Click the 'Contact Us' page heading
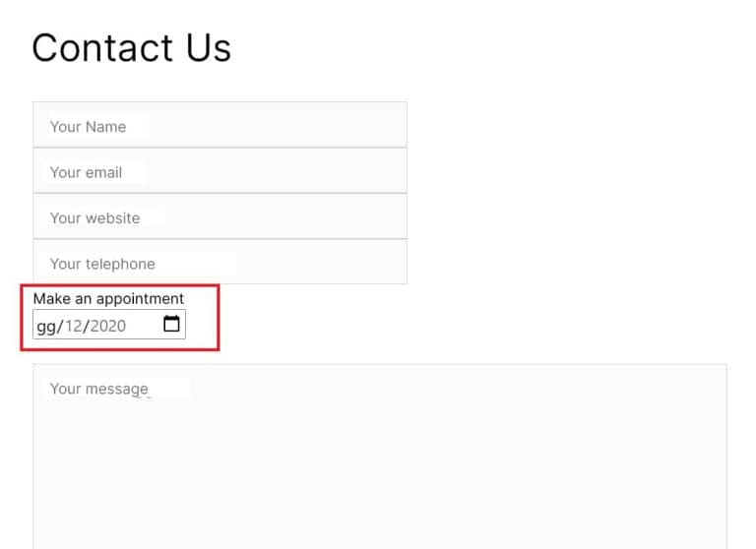The width and height of the screenshot is (756, 549). coord(132,48)
